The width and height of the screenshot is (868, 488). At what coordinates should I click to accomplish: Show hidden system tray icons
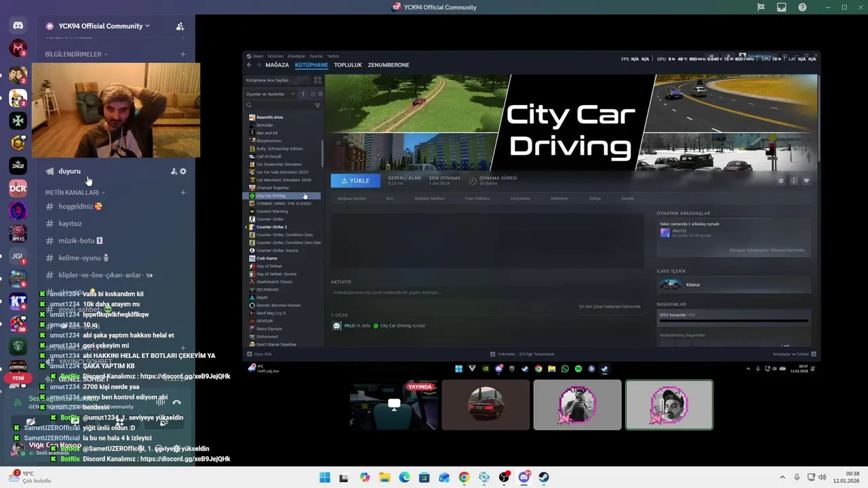[x=782, y=477]
